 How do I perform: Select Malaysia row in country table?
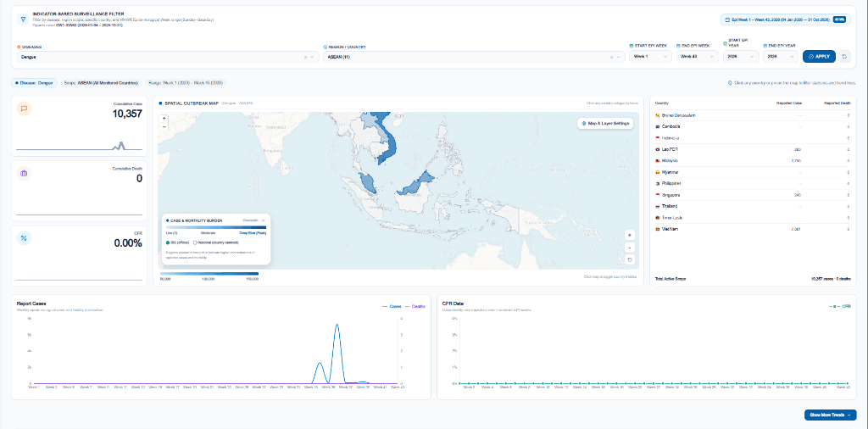[x=753, y=160]
